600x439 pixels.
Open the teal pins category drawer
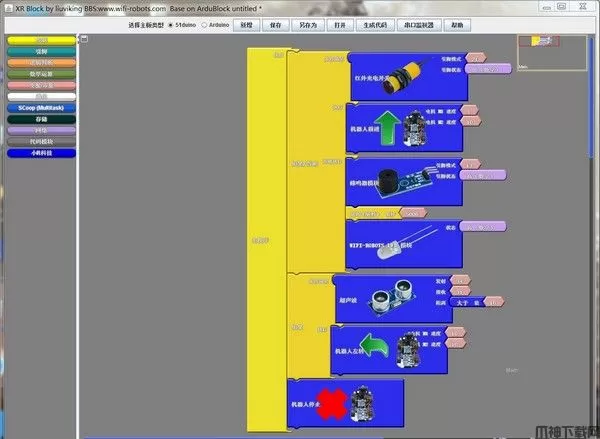41,51
